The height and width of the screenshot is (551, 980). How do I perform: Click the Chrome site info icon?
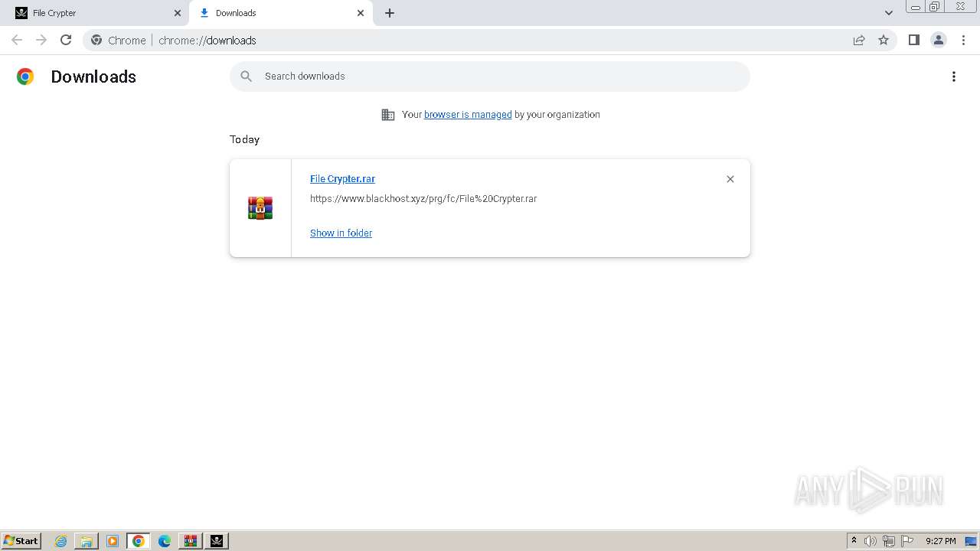click(96, 41)
